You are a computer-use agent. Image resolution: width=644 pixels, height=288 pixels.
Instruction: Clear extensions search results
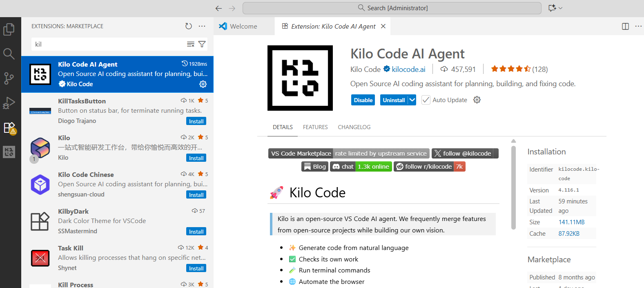tap(191, 44)
